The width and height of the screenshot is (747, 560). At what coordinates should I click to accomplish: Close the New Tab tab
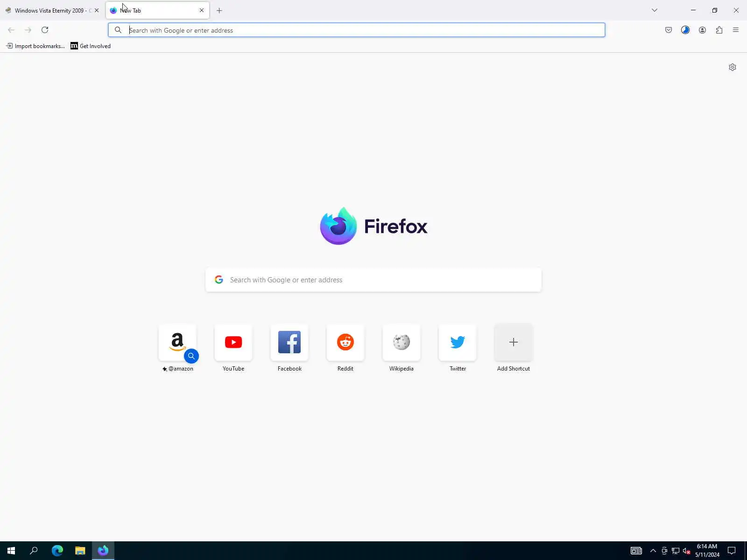[202, 10]
